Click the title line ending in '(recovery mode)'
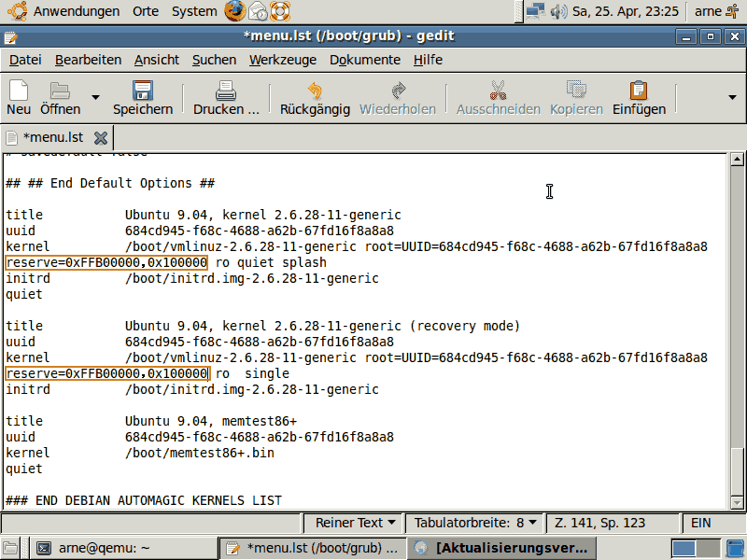The image size is (747, 560). point(263,326)
